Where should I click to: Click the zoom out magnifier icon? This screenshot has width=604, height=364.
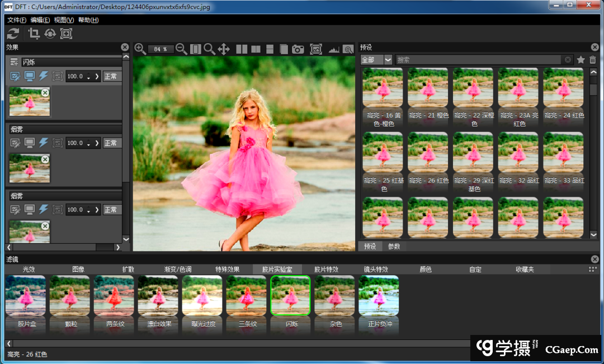(x=181, y=49)
